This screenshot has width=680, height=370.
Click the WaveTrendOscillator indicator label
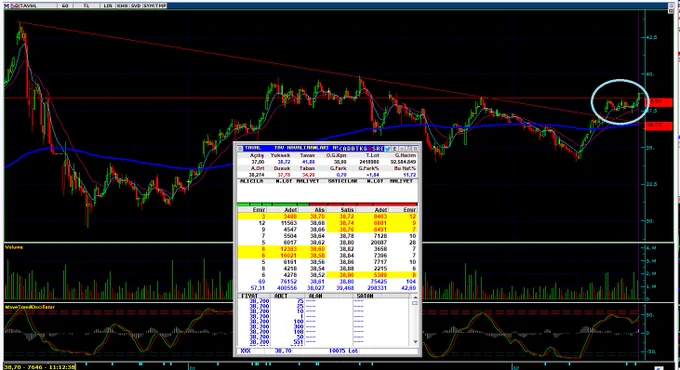[30, 307]
